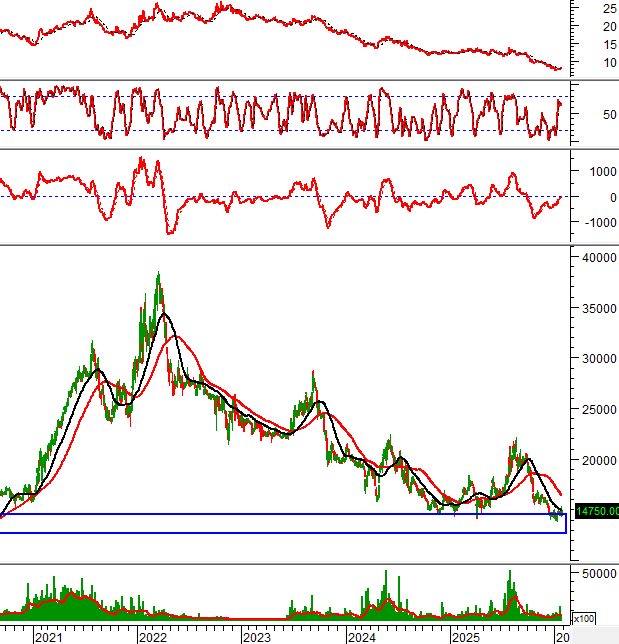Viewport: 619px width, 644px height.
Task: Select the 2022 year marker
Action: [x=153, y=636]
